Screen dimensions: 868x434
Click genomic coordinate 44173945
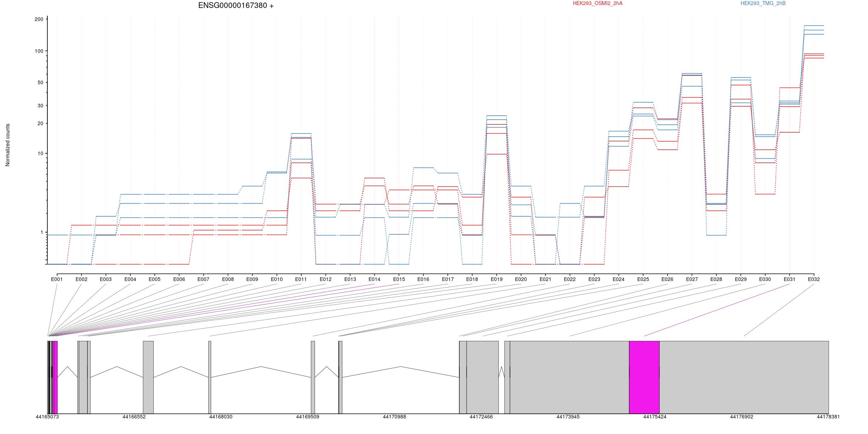click(568, 417)
